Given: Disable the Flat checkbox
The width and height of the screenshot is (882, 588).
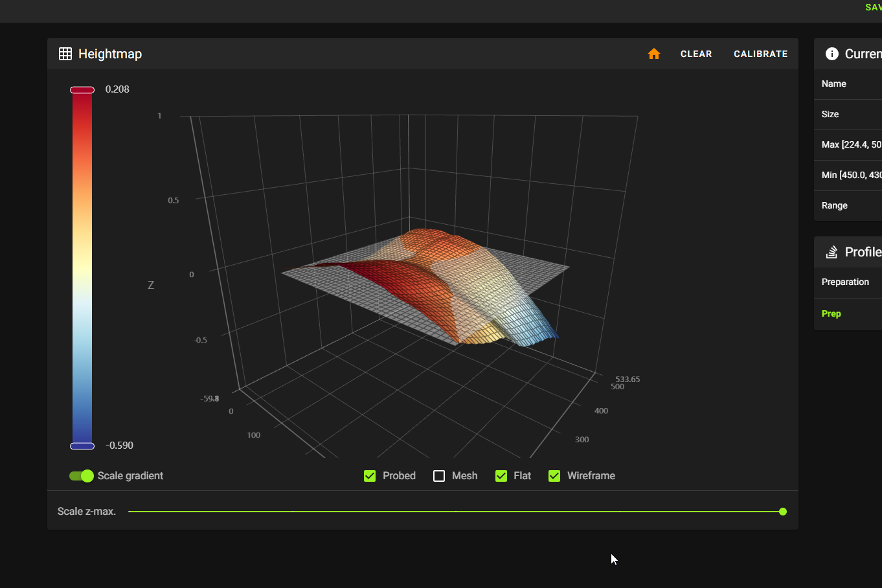Looking at the screenshot, I should [501, 476].
